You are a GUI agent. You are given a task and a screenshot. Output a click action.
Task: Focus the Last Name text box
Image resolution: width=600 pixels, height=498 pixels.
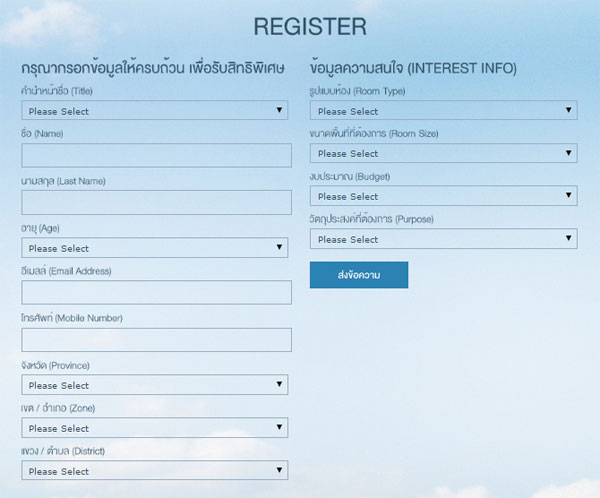(x=155, y=202)
